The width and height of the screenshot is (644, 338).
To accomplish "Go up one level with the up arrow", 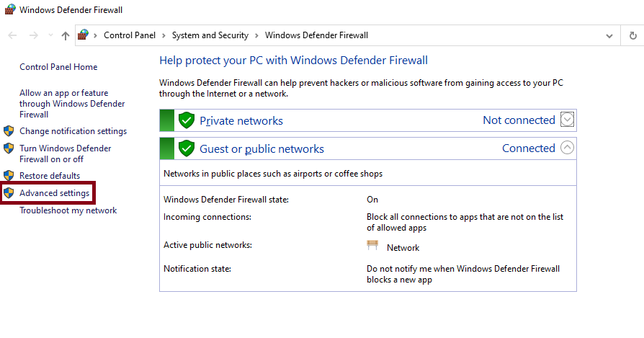I will 66,36.
